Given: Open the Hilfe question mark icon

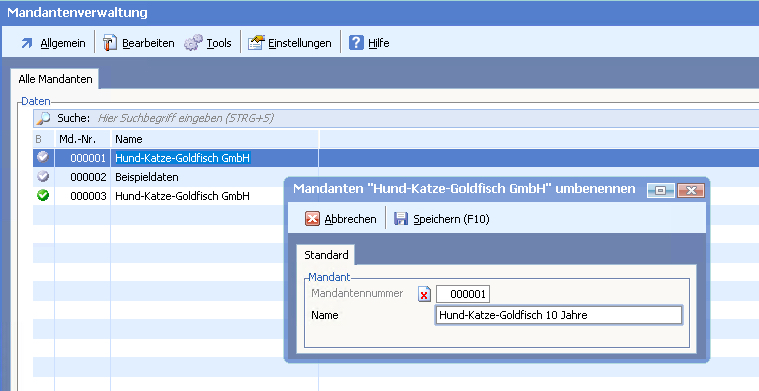Looking at the screenshot, I should tap(356, 43).
